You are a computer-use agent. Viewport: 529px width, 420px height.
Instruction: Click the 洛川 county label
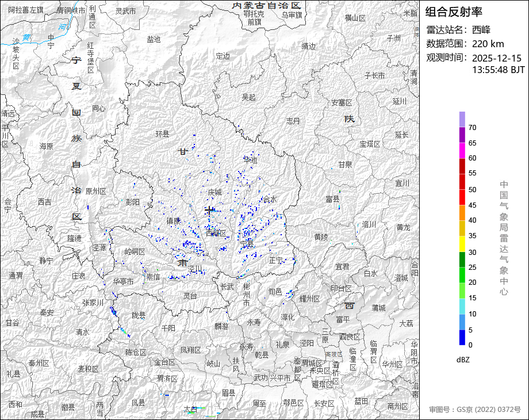(369, 224)
